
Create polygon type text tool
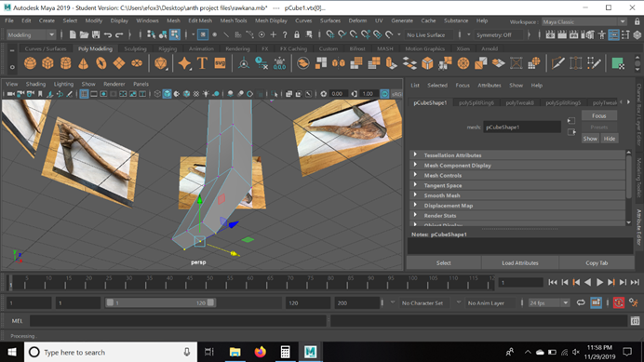click(x=202, y=63)
